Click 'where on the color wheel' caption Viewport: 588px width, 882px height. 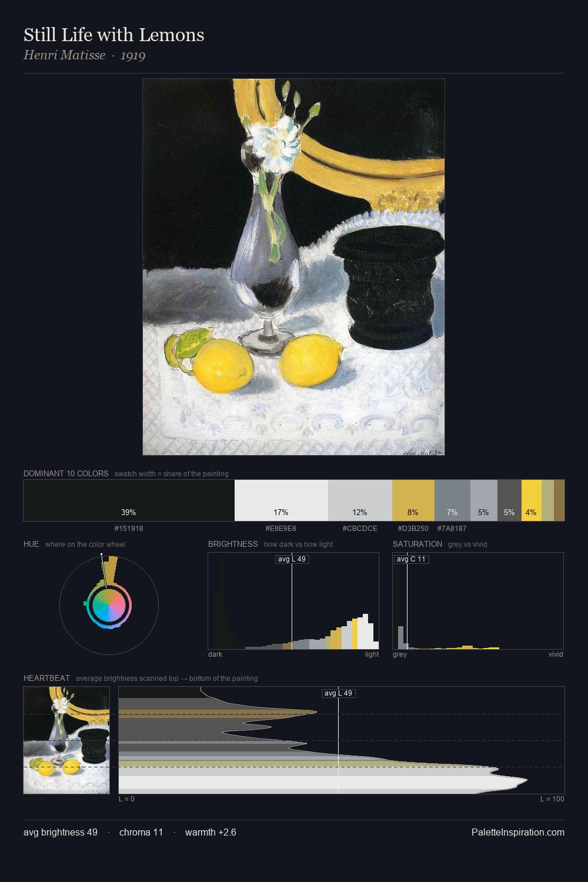click(x=85, y=544)
